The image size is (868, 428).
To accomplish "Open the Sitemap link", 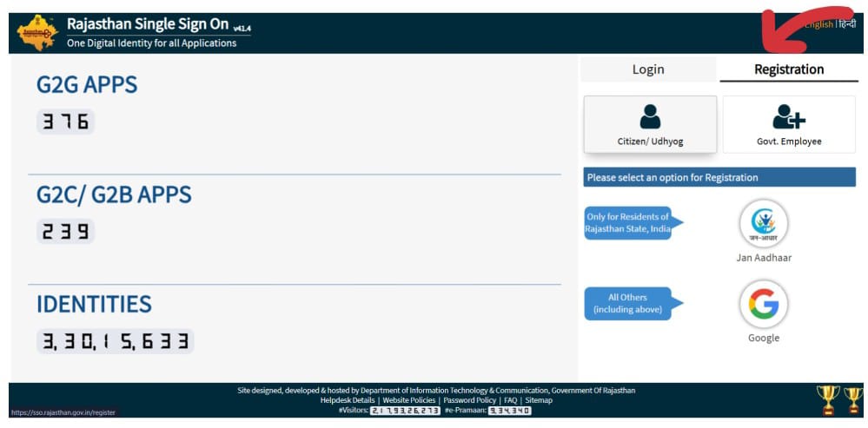I will pos(539,400).
